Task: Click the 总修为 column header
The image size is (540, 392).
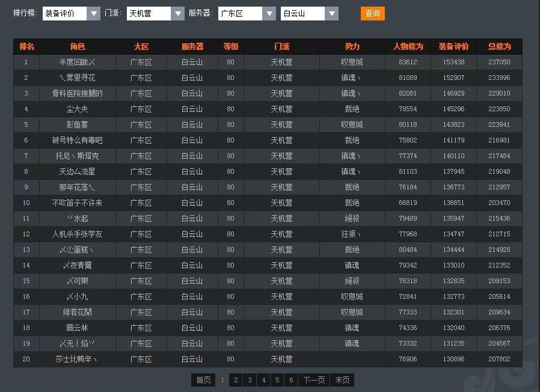Action: coord(499,46)
